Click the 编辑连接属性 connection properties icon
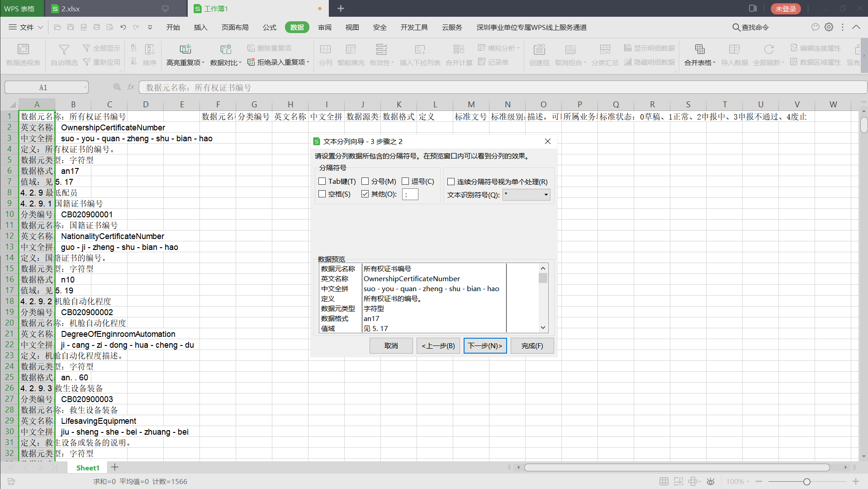This screenshot has width=868, height=489. click(x=794, y=48)
